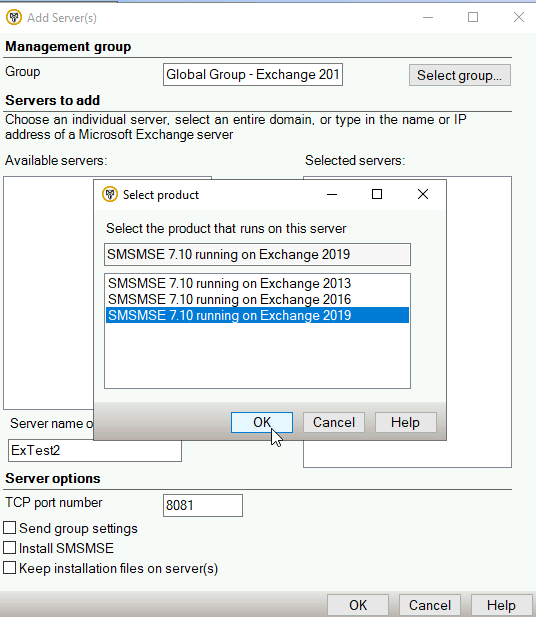Choose highlighted SMSMSE 7.10 on Exchange 2019 entry
The width and height of the screenshot is (536, 617).
(257, 315)
